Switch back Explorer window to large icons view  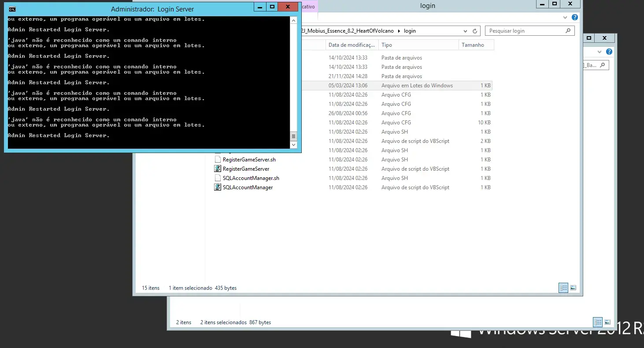coord(607,322)
